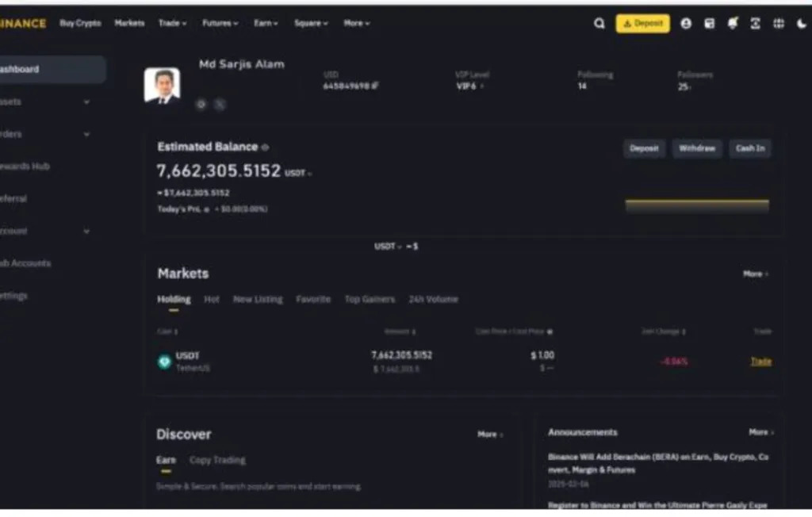Open the wallet icon in the top bar
Viewport: 812px width, 517px height.
pyautogui.click(x=709, y=24)
